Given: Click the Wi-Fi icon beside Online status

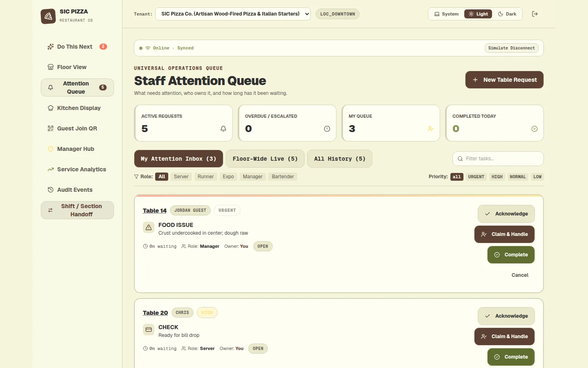Looking at the screenshot, I should (148, 48).
